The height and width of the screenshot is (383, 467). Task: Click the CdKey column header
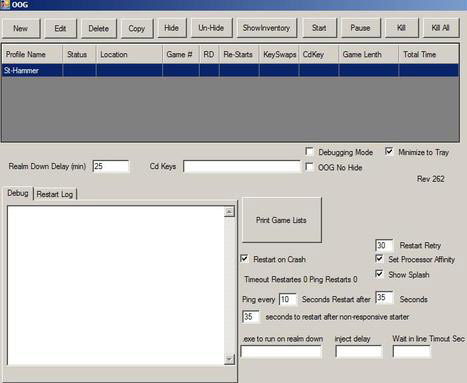pyautogui.click(x=319, y=54)
